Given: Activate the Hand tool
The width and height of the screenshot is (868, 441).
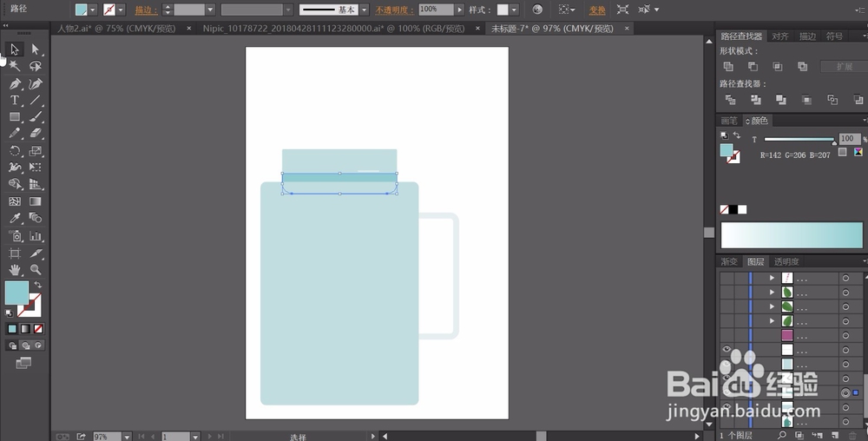Looking at the screenshot, I should point(15,270).
